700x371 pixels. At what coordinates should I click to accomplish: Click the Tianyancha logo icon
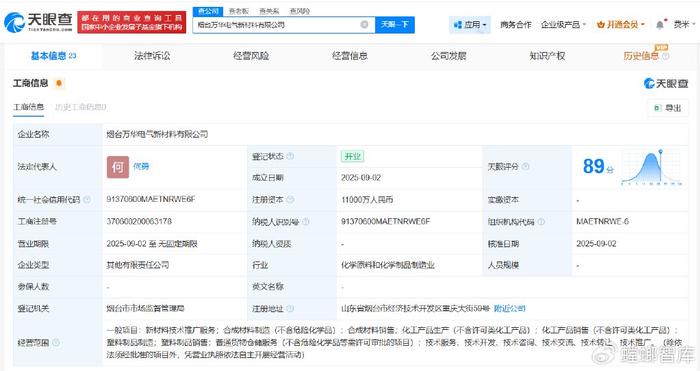[x=14, y=22]
